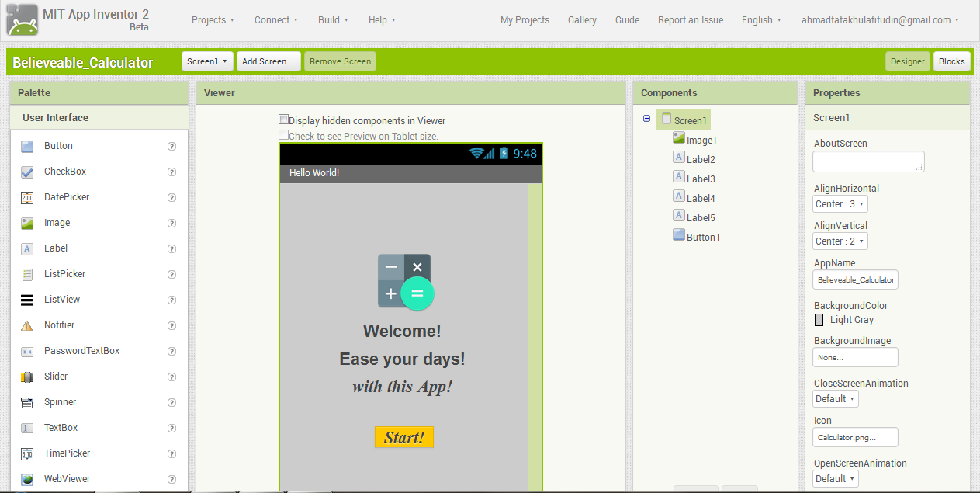Open help for Slider component
The width and height of the screenshot is (980, 493).
172,377
